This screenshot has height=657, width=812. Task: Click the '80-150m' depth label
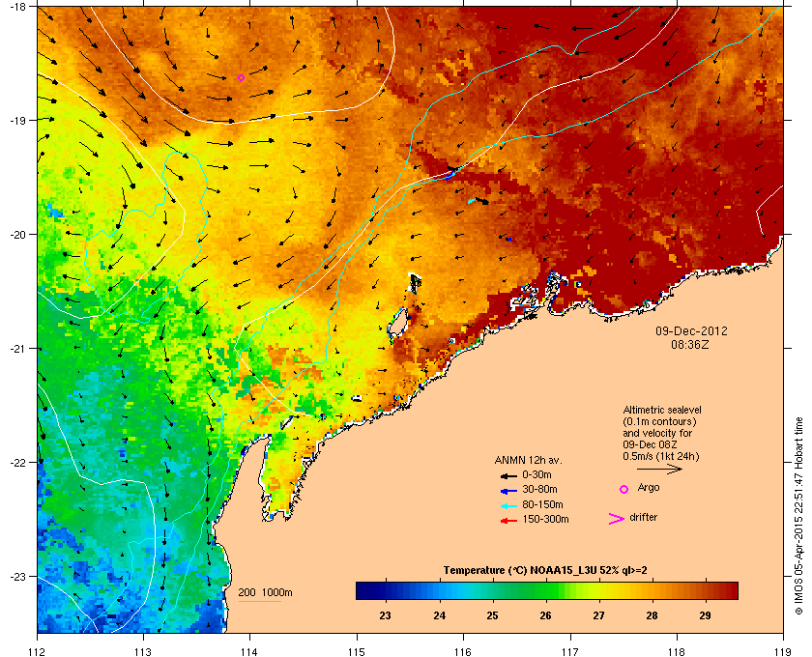tap(542, 504)
